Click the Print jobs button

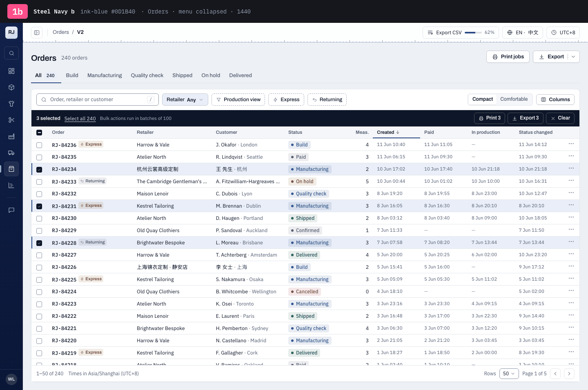(x=508, y=57)
